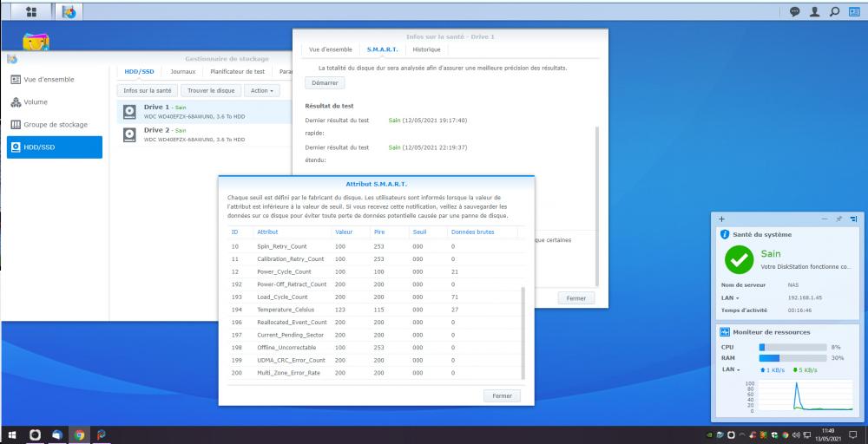Sort by the Seuil column header

pyautogui.click(x=428, y=232)
